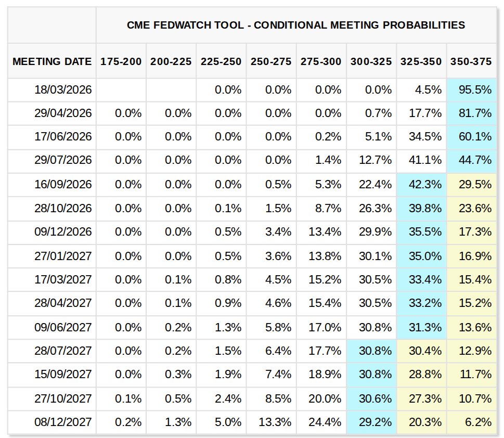Click the 42.3% cell in 325-350 column
This screenshot has width=504, height=438.
tap(424, 185)
